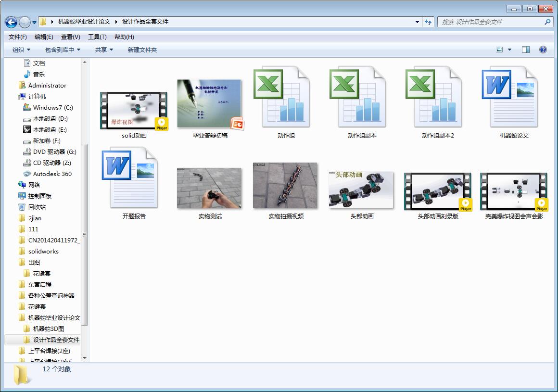Screen dimensions: 558x392
Task: Select the 毕业答辩初稿 presentation file
Action: [210, 109]
